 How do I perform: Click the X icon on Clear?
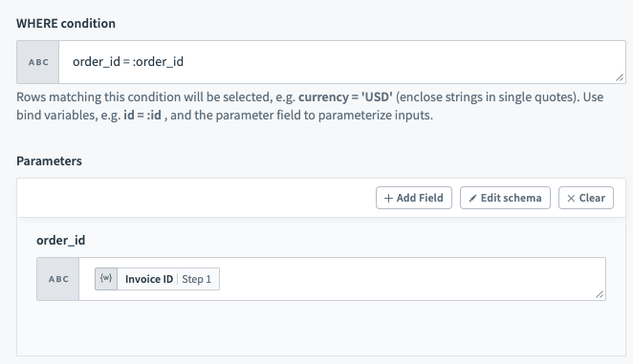point(571,198)
